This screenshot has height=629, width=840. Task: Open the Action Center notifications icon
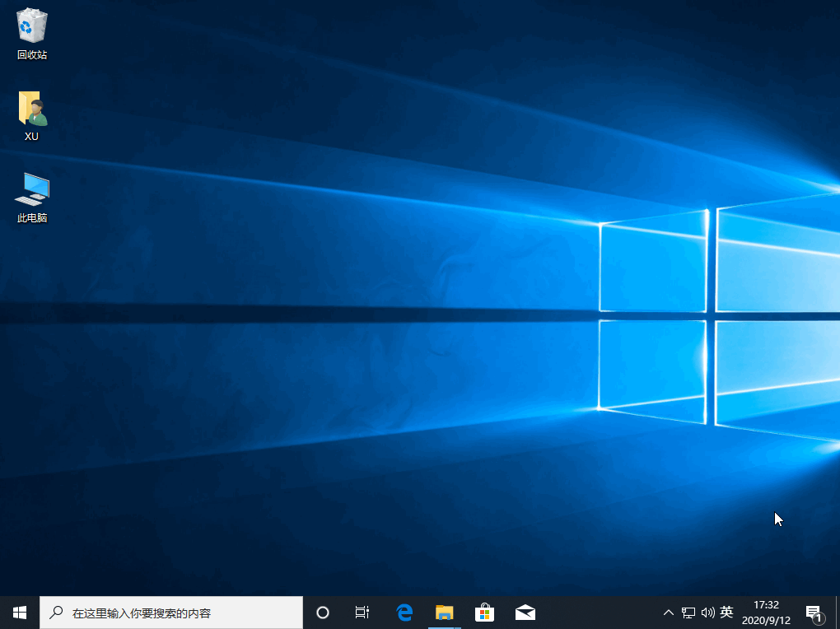813,612
